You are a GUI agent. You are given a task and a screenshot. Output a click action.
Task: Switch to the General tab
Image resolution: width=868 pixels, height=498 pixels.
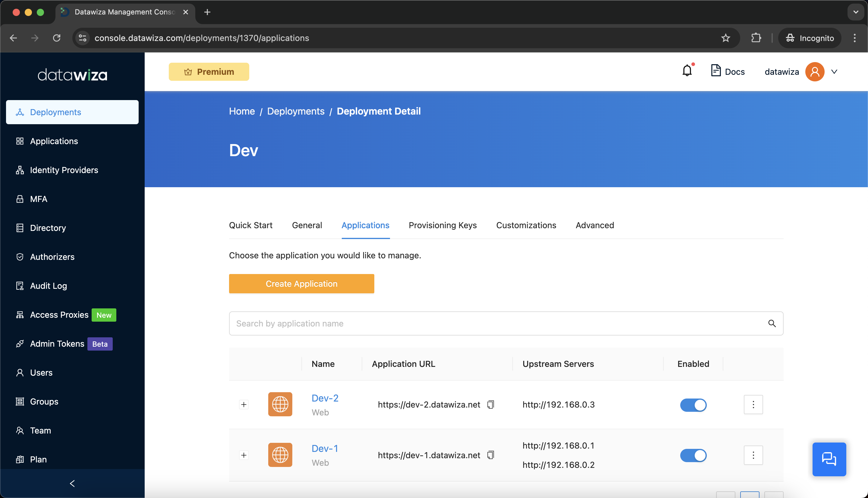(x=307, y=225)
